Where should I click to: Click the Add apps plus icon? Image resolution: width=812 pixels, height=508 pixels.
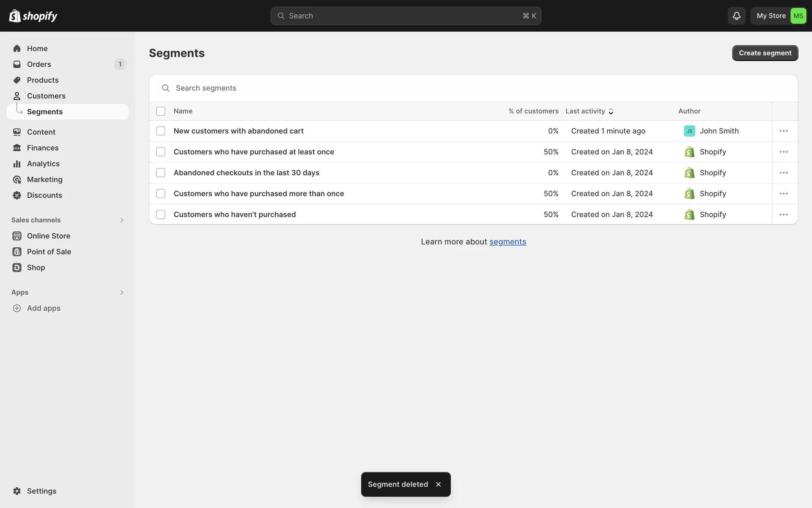tap(17, 308)
